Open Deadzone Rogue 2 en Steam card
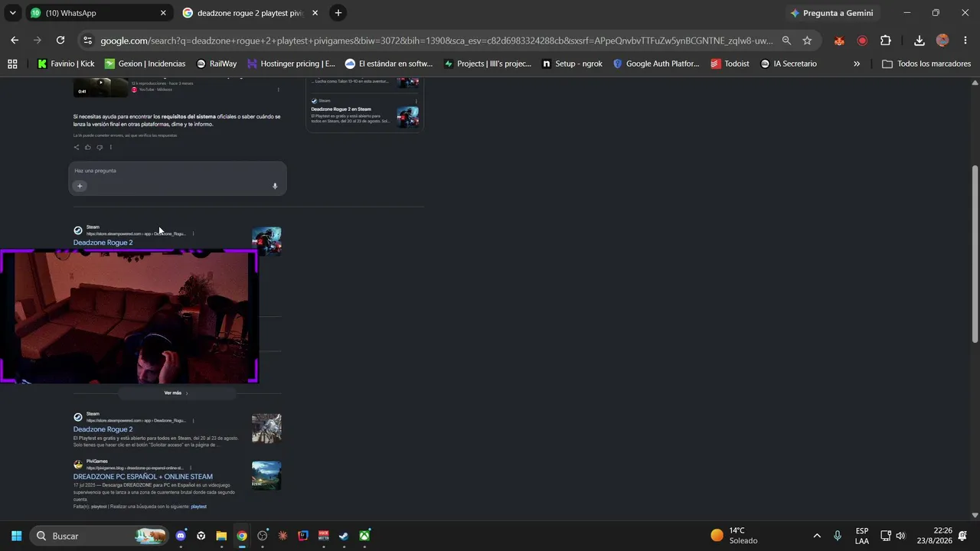 pyautogui.click(x=341, y=109)
